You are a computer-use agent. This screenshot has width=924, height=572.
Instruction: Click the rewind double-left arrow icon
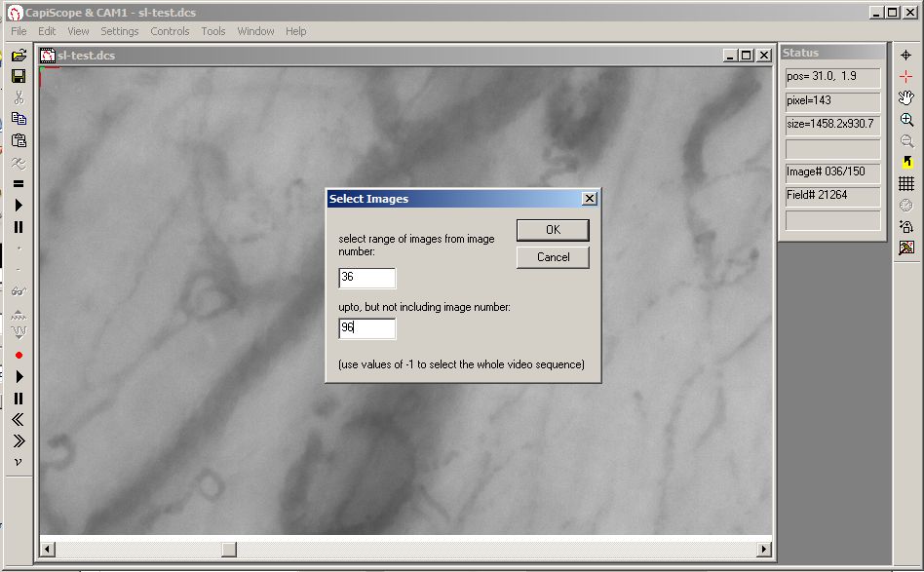(19, 419)
